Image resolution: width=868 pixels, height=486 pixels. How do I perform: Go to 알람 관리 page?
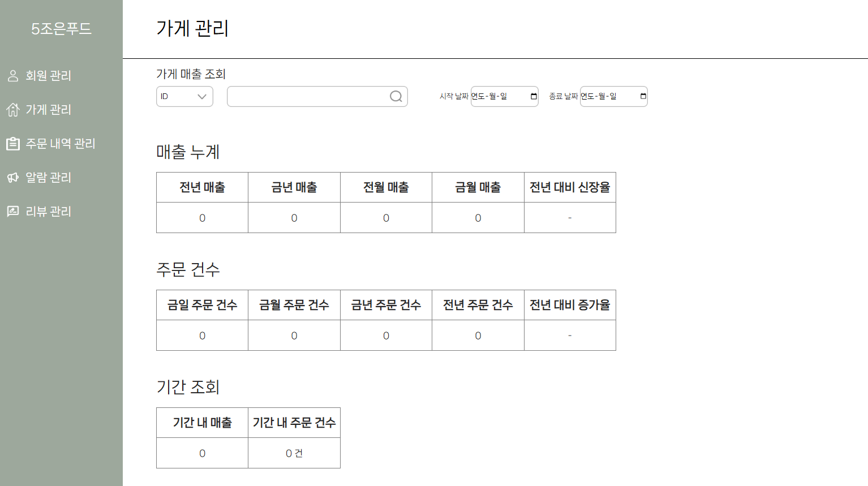[x=48, y=178]
